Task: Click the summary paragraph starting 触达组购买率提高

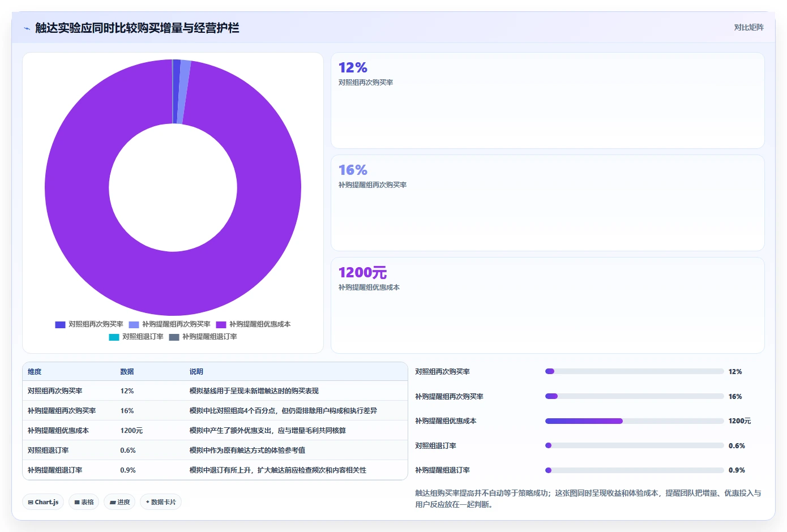Action: point(588,499)
